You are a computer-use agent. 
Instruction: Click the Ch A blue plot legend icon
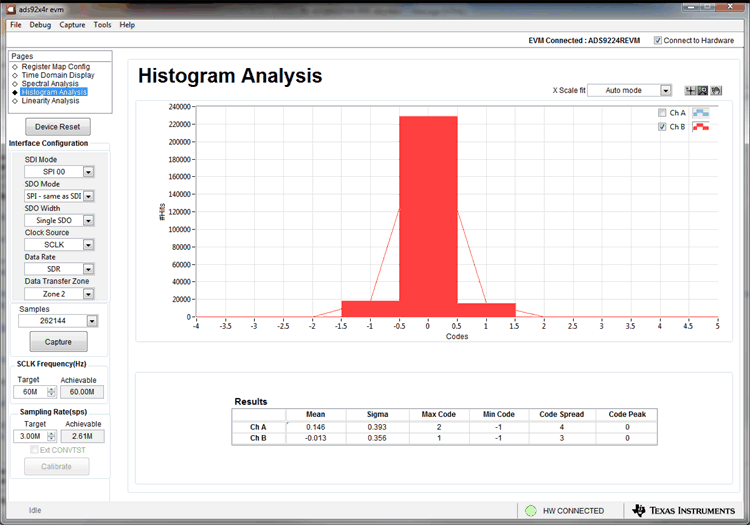click(x=701, y=113)
